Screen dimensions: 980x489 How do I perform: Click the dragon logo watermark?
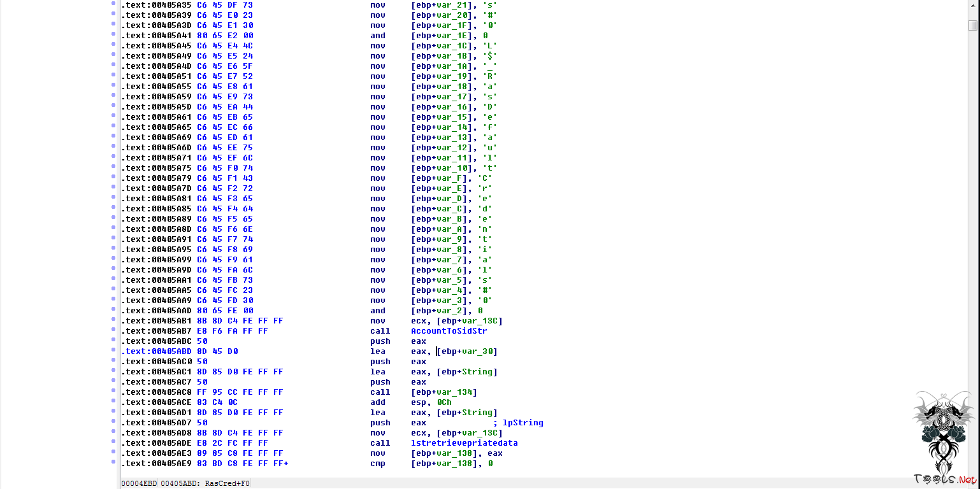(944, 430)
